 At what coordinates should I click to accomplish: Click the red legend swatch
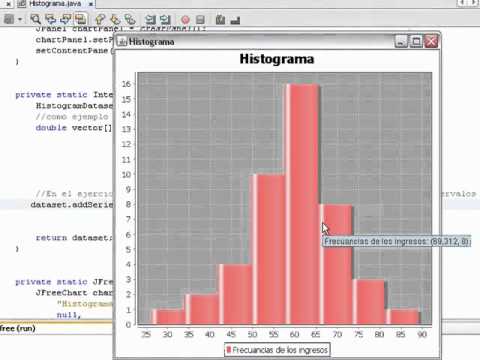click(229, 350)
